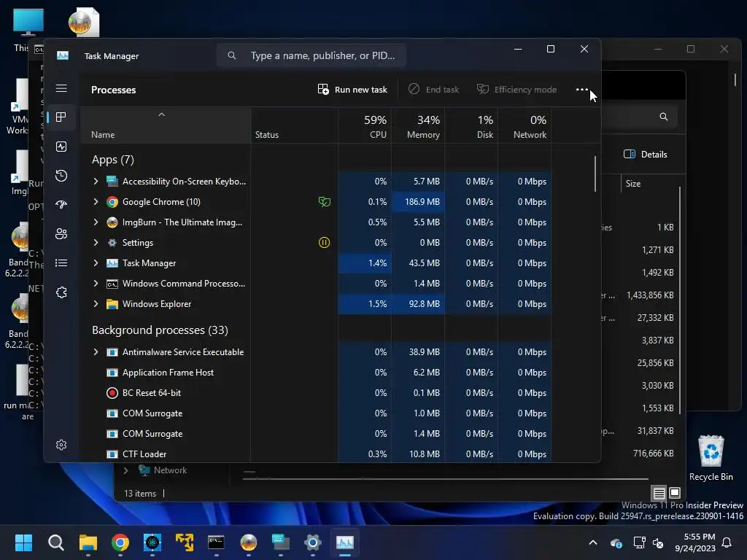747x560 pixels.
Task: Open Recycle Bin desktop icon
Action: 711,458
